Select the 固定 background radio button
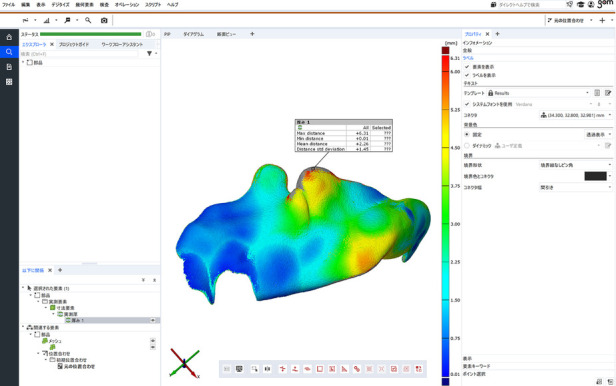Viewport: 616px width, 386px height. coord(467,135)
